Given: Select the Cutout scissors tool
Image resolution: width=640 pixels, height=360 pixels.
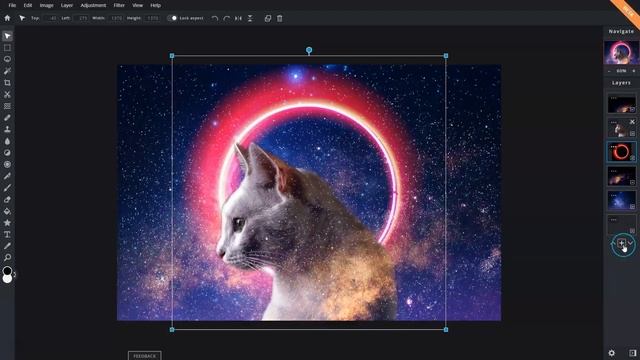Looking at the screenshot, I should click(x=7, y=94).
